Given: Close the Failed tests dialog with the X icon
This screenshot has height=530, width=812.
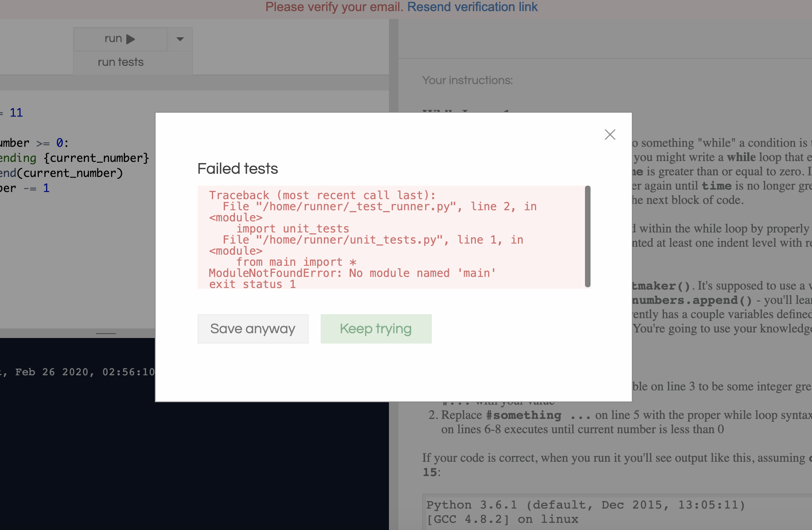Looking at the screenshot, I should pyautogui.click(x=610, y=134).
